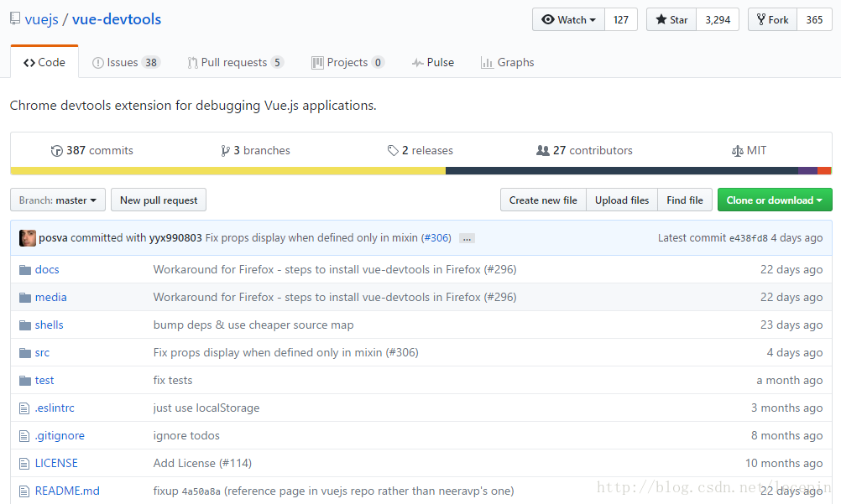
Task: View the 3,294 stargazers count
Action: coord(718,20)
